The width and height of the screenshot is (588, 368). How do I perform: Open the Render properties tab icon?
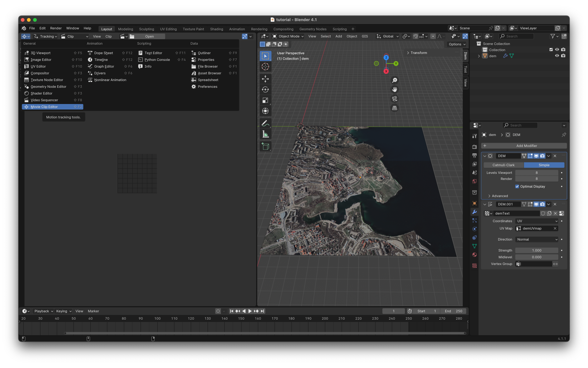coord(474,147)
